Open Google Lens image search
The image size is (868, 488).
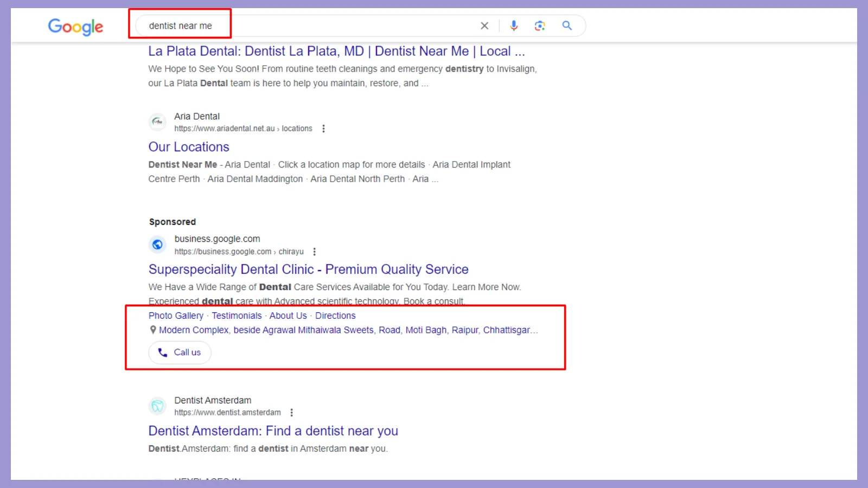tap(540, 25)
